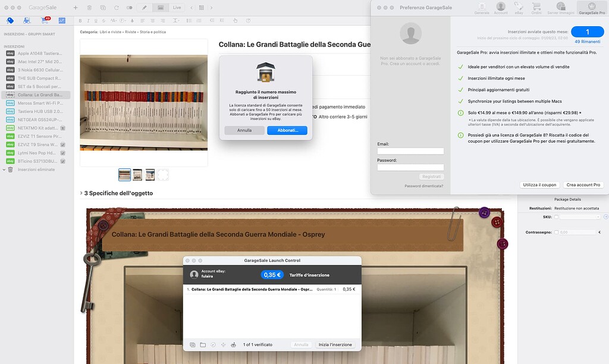
Task: Tick the SKU checkbox
Action: 556,216
